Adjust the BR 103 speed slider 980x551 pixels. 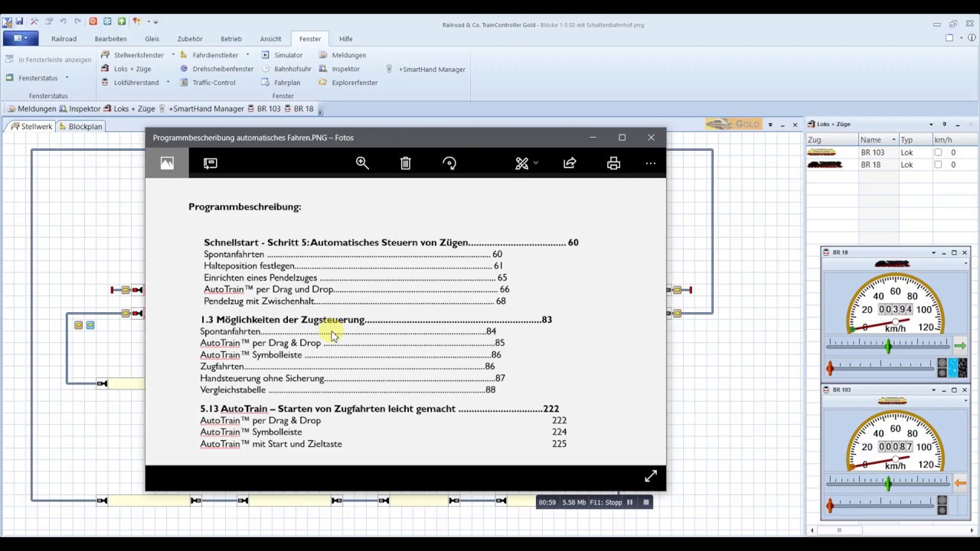(888, 484)
